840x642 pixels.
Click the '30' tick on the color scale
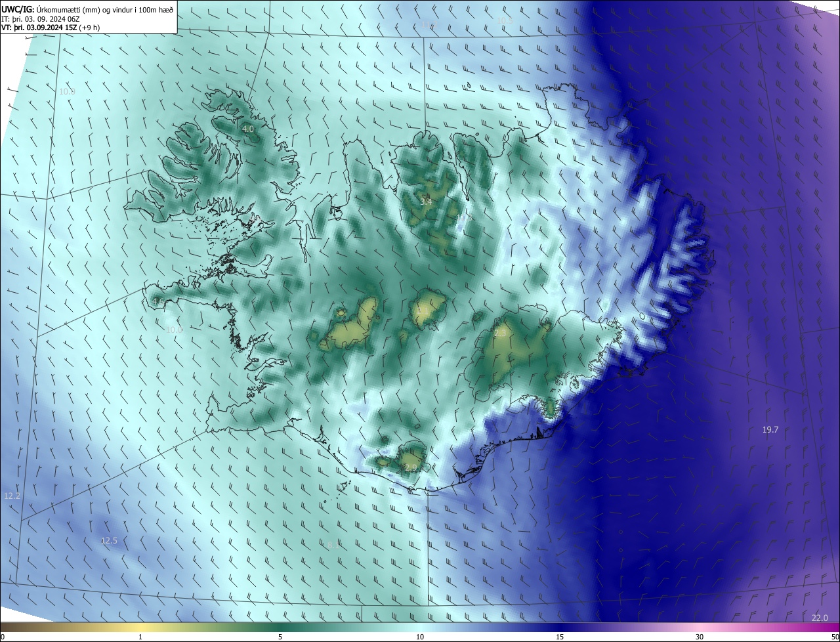click(x=700, y=637)
